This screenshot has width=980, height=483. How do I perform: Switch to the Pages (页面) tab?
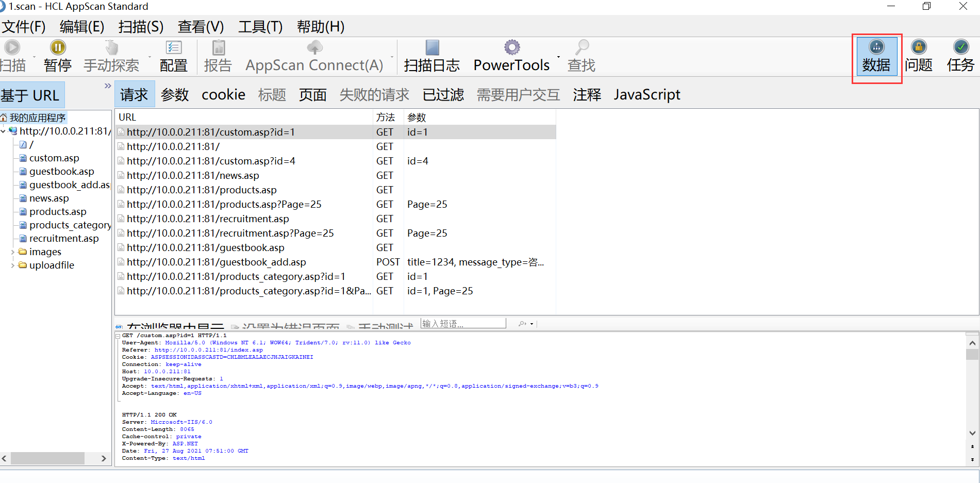pos(313,94)
